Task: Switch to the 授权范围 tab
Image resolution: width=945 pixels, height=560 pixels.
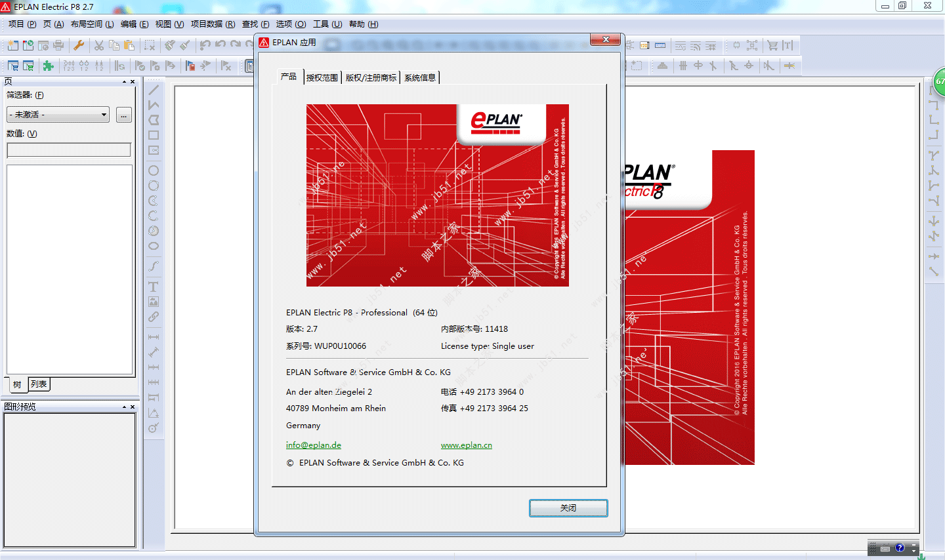Action: [322, 77]
